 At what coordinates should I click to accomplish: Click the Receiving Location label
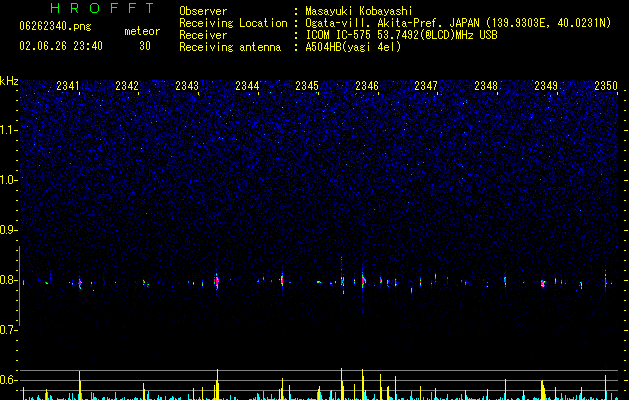coord(233,23)
